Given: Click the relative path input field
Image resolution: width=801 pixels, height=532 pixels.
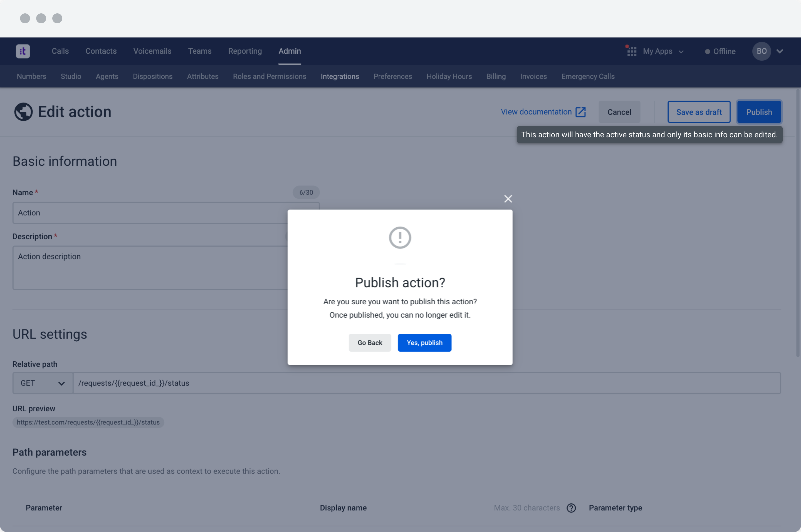Looking at the screenshot, I should (426, 383).
